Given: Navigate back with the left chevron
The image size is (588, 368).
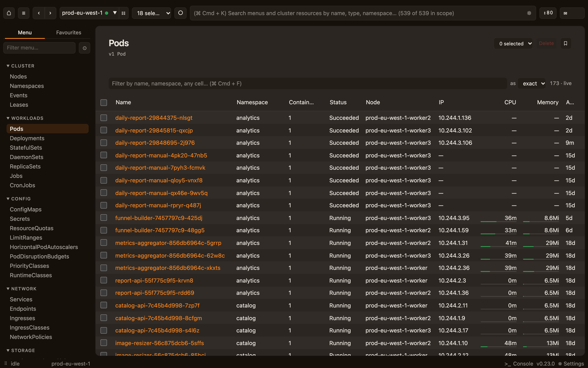Looking at the screenshot, I should (39, 13).
